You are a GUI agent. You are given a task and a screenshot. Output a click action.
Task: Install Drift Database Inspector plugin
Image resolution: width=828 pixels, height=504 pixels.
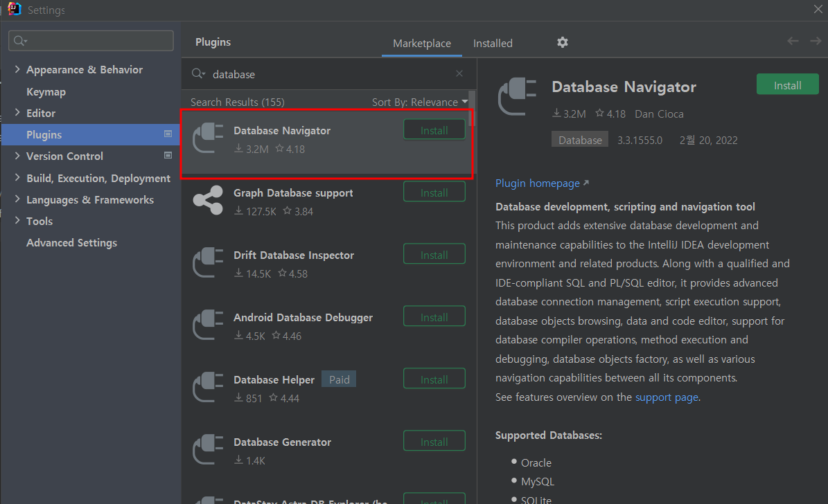click(434, 254)
